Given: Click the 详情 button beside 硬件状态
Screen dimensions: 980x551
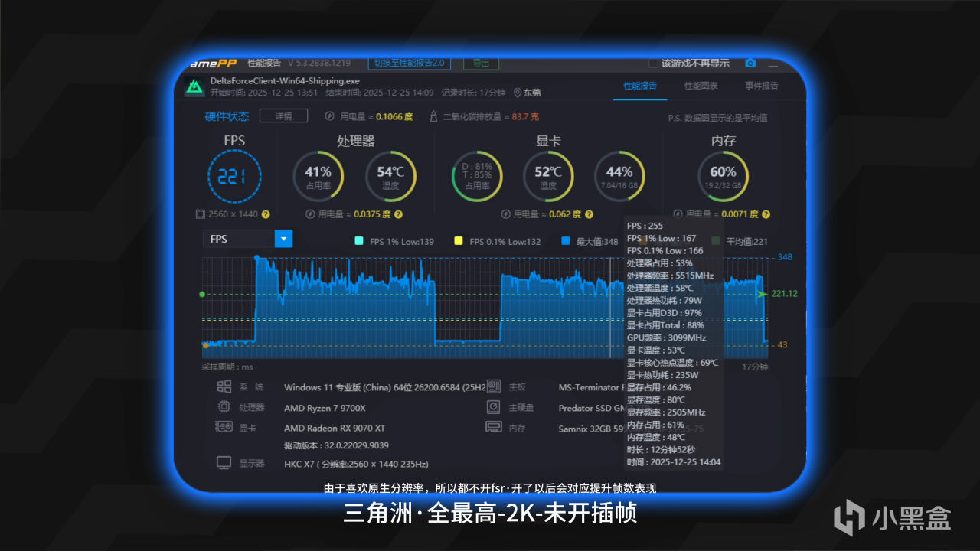Looking at the screenshot, I should tap(283, 116).
